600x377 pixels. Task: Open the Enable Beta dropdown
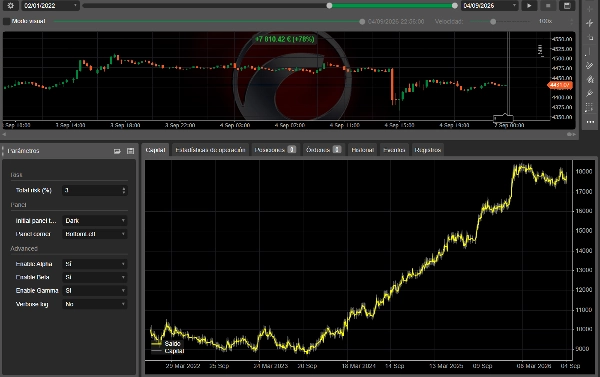(95, 277)
